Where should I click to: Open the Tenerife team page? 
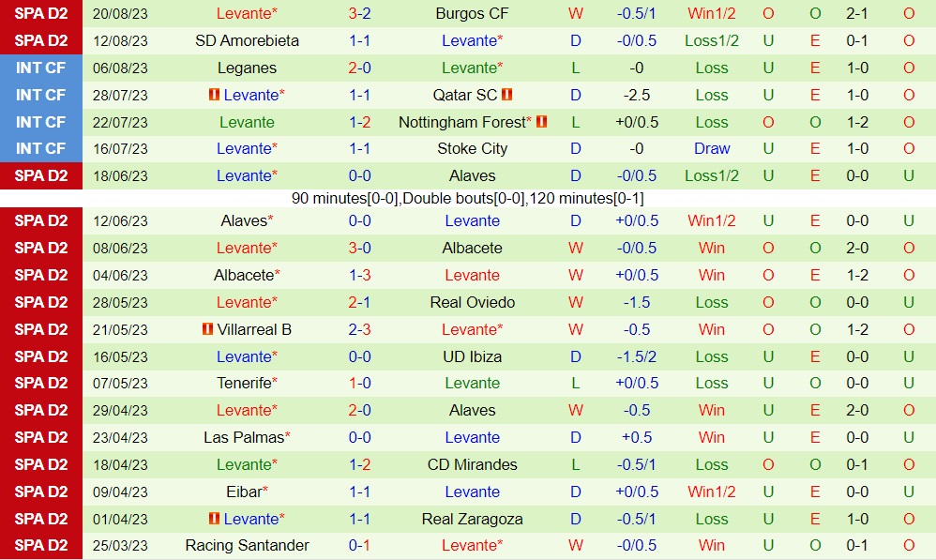tap(244, 383)
